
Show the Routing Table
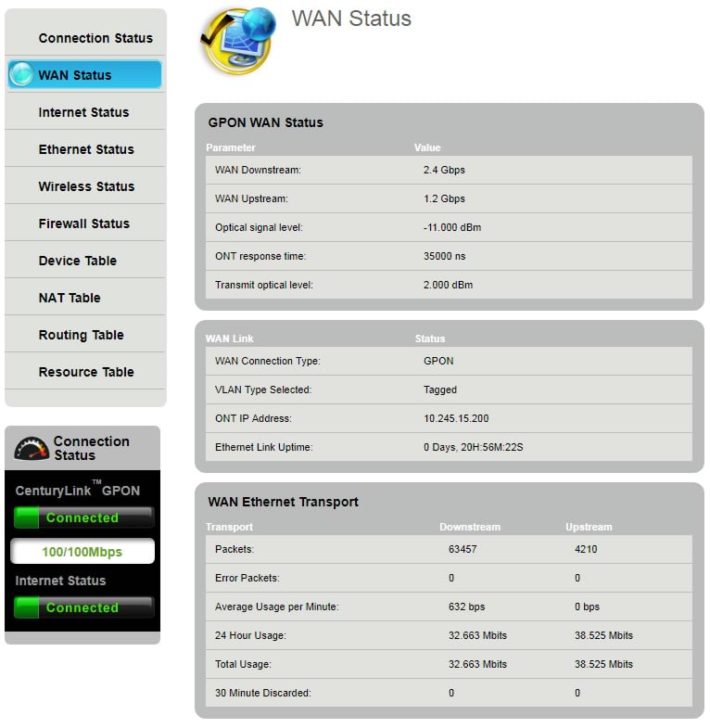[81, 335]
